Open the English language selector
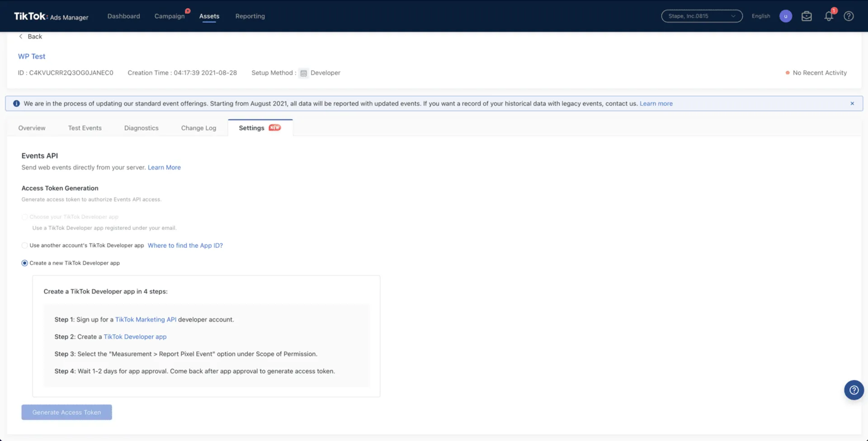Image resolution: width=868 pixels, height=441 pixels. 761,16
